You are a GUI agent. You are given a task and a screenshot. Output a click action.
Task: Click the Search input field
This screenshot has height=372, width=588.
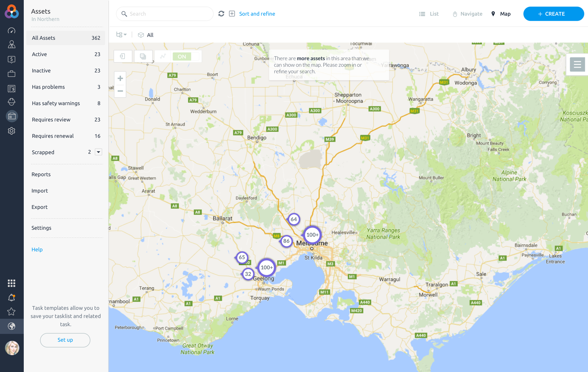coord(168,14)
